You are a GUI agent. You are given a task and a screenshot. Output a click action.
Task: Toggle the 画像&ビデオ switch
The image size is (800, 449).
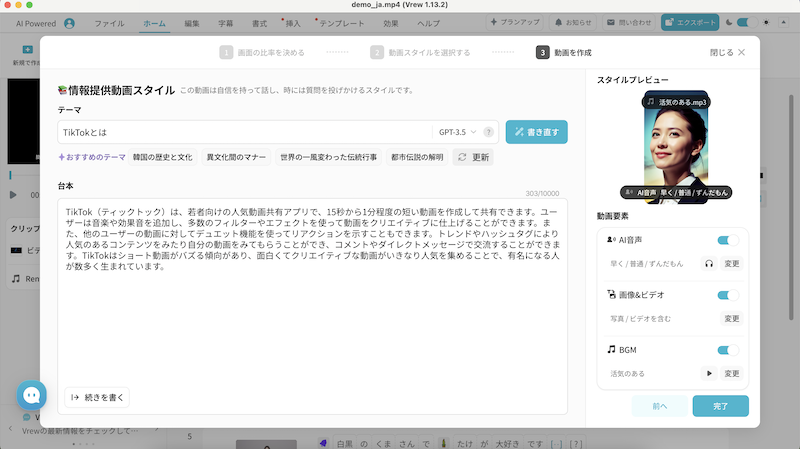728,295
